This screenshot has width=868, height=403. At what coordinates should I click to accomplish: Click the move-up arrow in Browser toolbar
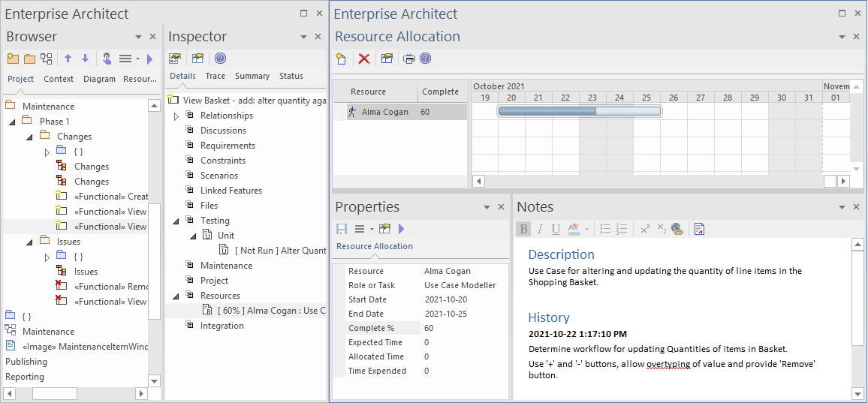(x=68, y=59)
